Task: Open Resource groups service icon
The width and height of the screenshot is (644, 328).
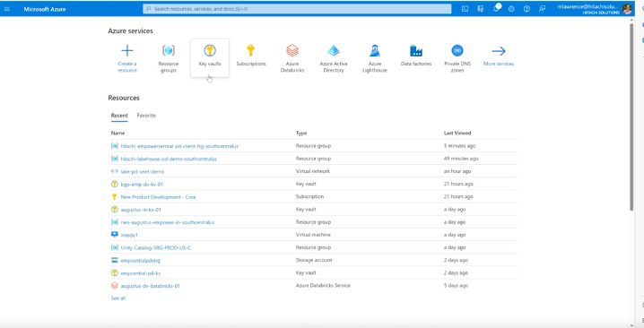Action: tap(169, 50)
